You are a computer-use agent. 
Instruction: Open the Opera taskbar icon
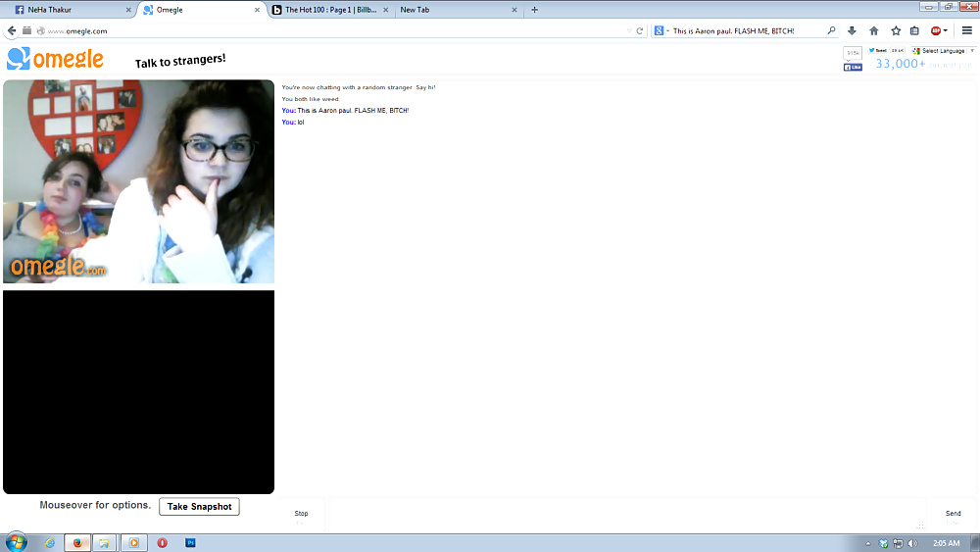pos(162,542)
